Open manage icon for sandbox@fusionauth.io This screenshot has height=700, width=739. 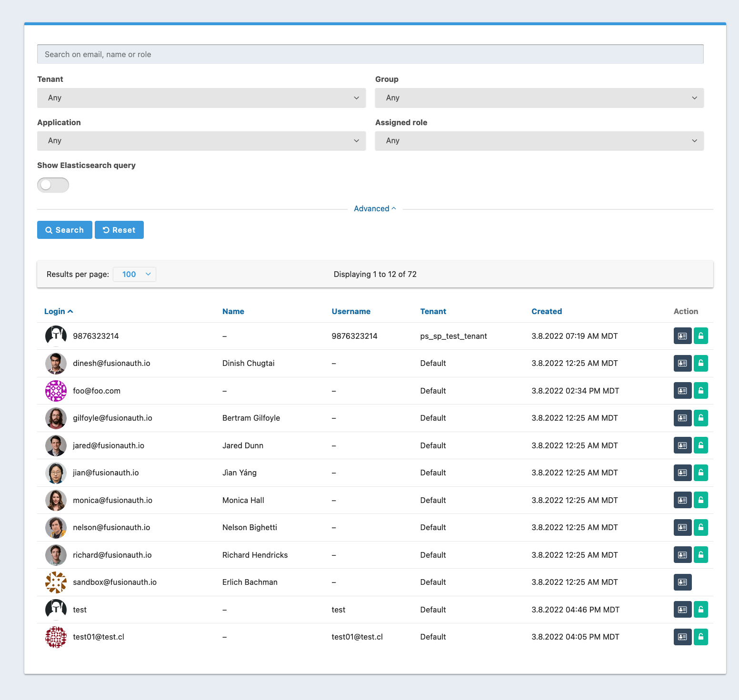click(682, 582)
